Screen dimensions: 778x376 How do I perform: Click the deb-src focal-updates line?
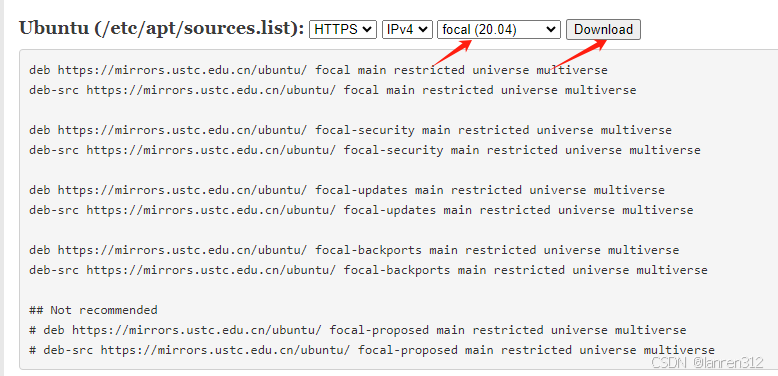point(361,210)
